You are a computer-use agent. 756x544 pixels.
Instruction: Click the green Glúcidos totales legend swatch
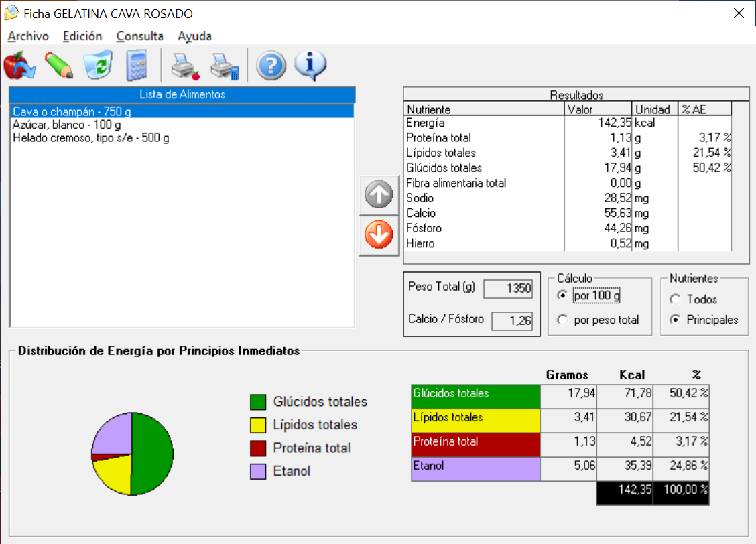(x=258, y=402)
